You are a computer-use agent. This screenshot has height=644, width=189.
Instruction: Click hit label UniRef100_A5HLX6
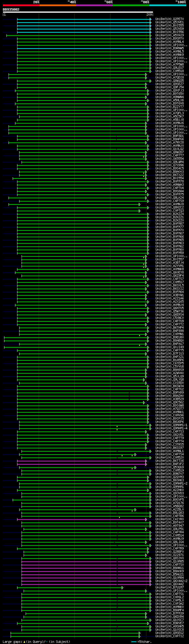(170, 100)
